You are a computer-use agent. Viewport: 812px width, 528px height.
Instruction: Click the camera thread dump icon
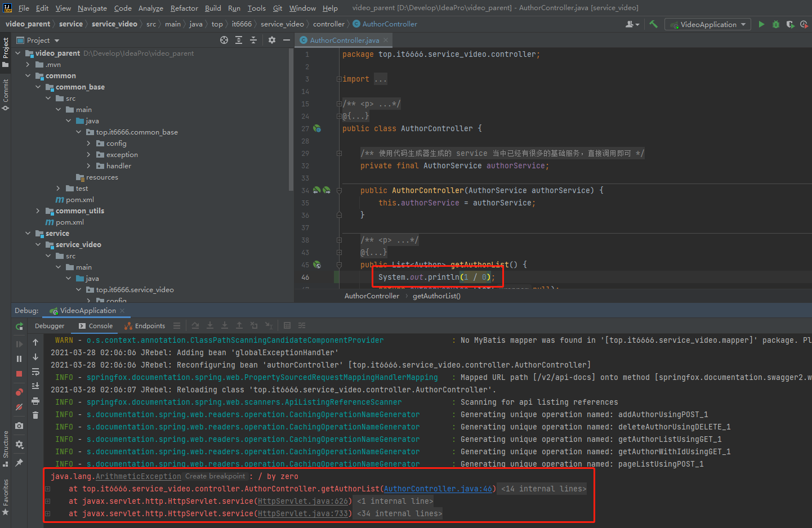[19, 426]
